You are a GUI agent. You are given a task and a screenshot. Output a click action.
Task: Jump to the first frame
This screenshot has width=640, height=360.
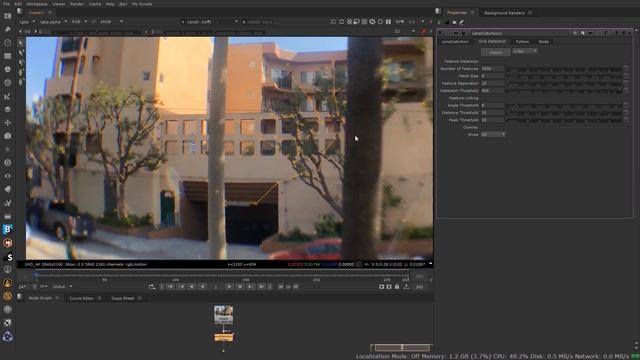point(171,287)
